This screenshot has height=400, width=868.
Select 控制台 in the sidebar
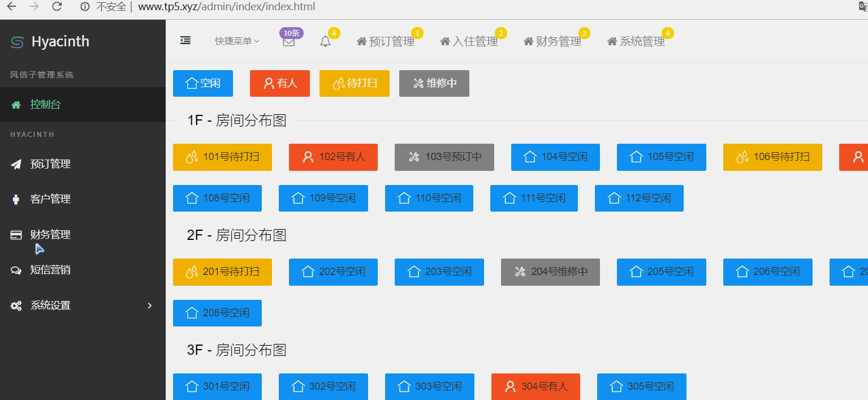45,105
